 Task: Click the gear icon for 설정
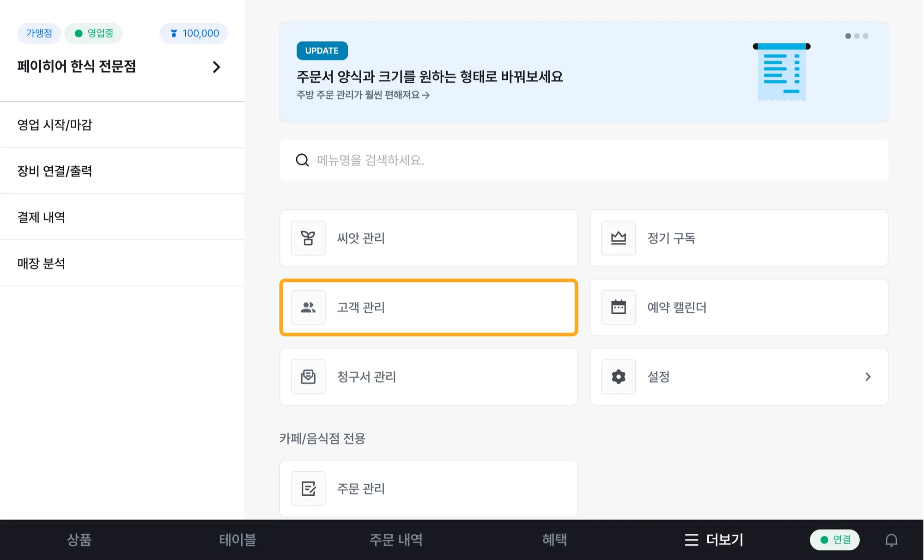[x=618, y=377]
